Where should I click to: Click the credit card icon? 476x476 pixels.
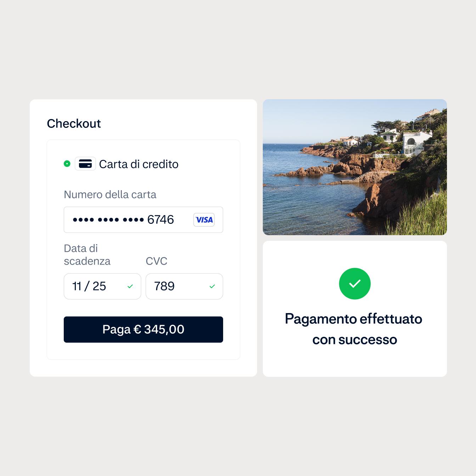click(x=85, y=164)
